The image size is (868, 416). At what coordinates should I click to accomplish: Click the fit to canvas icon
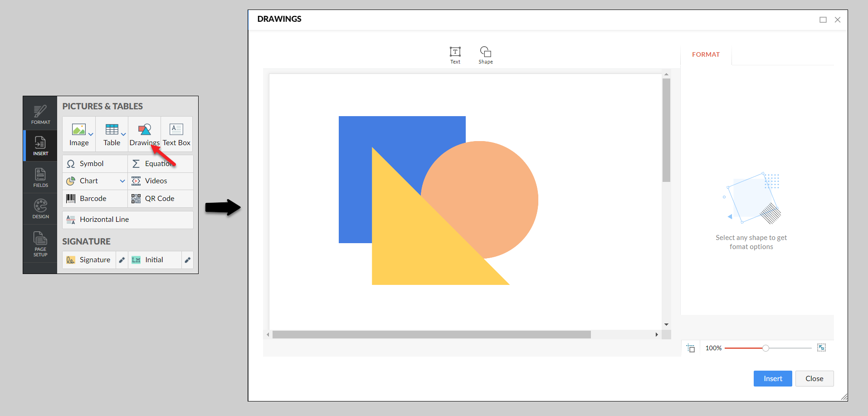click(x=821, y=347)
